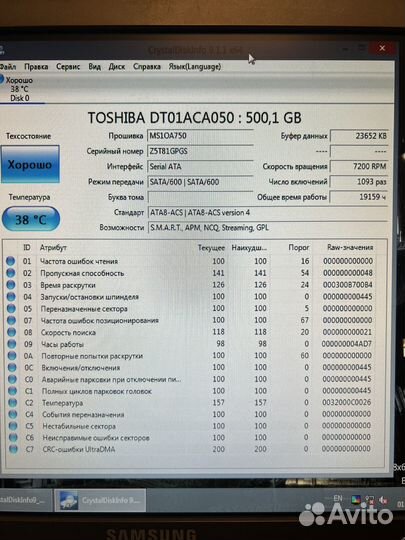Image resolution: width=405 pixels, height=540 pixels.
Task: Click the buffer size value 23652 KB
Action: tap(359, 136)
